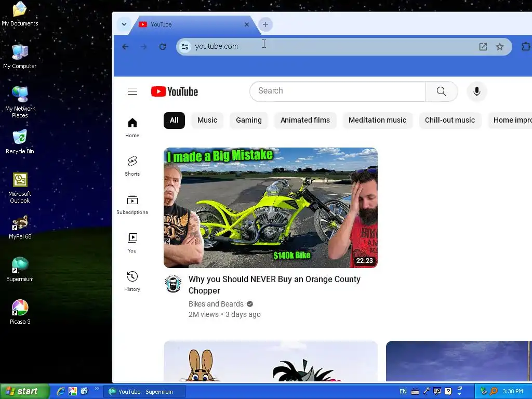
Task: Click the orange magnifier tray icon
Action: tap(494, 392)
